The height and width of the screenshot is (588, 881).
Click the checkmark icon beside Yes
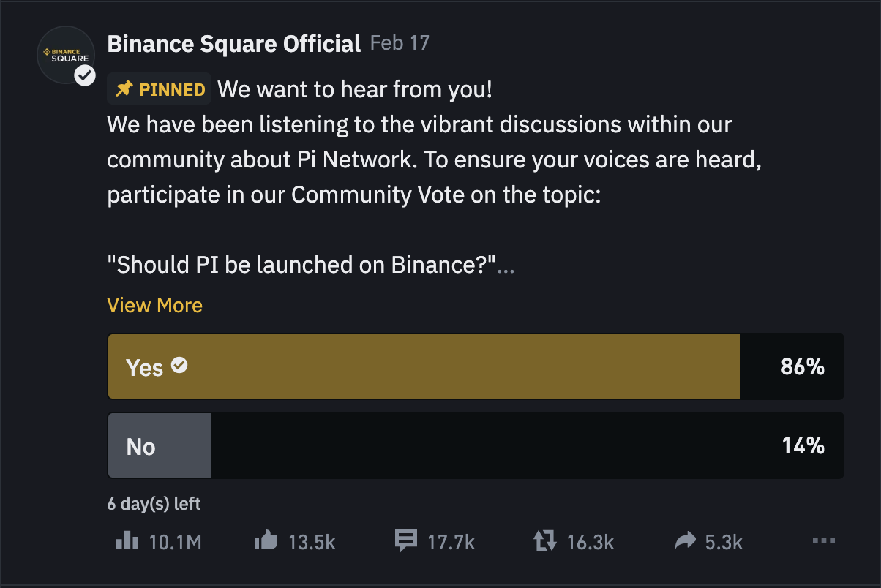pyautogui.click(x=179, y=365)
